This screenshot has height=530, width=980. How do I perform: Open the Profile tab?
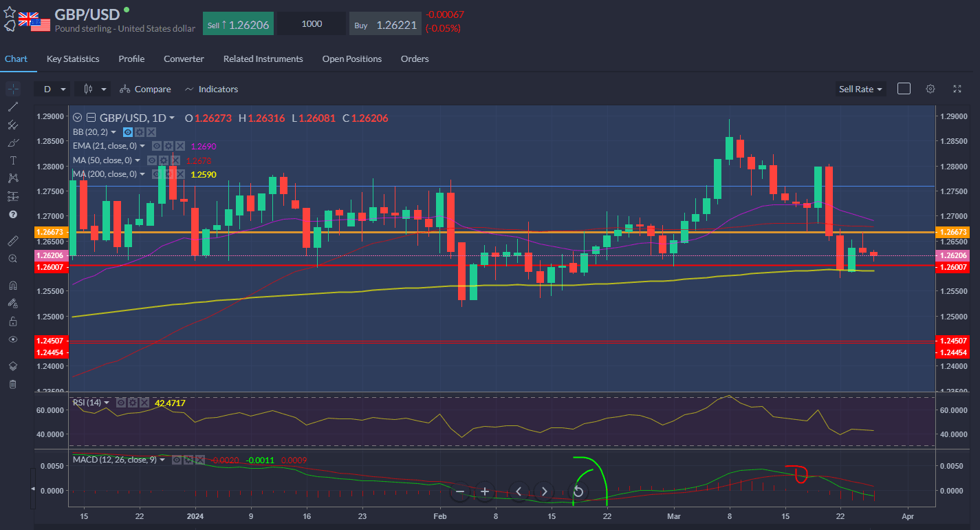pos(131,59)
